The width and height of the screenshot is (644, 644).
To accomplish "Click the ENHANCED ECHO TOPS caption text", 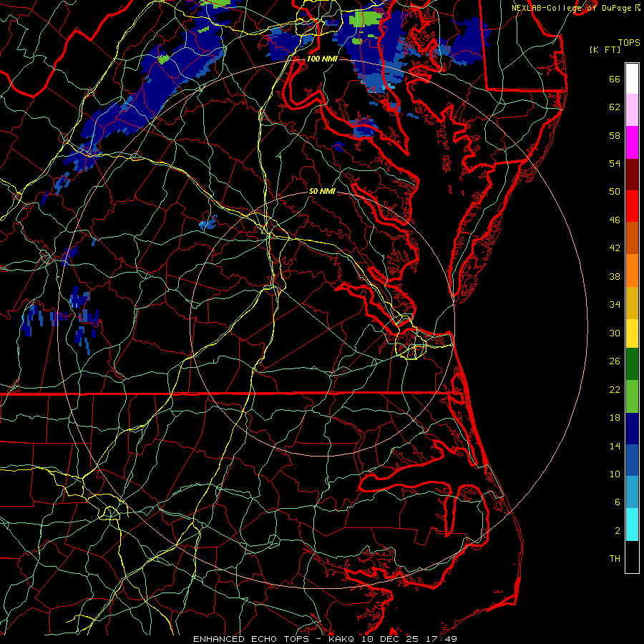I will [254, 639].
